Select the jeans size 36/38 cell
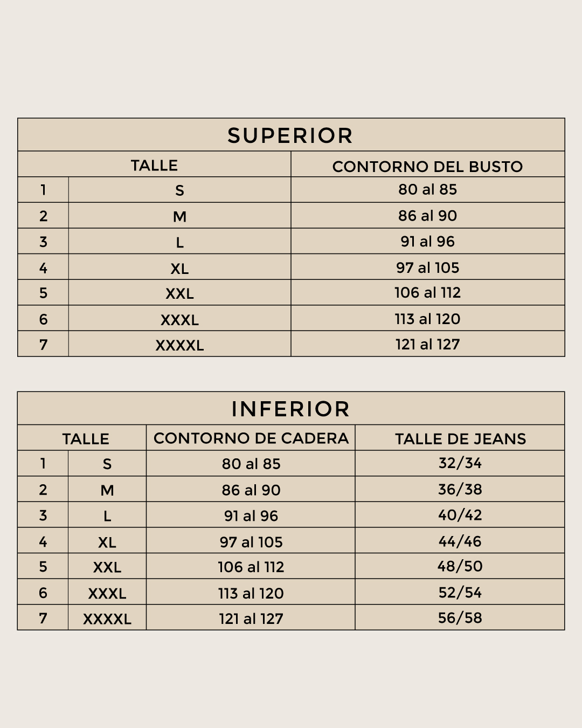Image resolution: width=582 pixels, height=728 pixels. 460,489
